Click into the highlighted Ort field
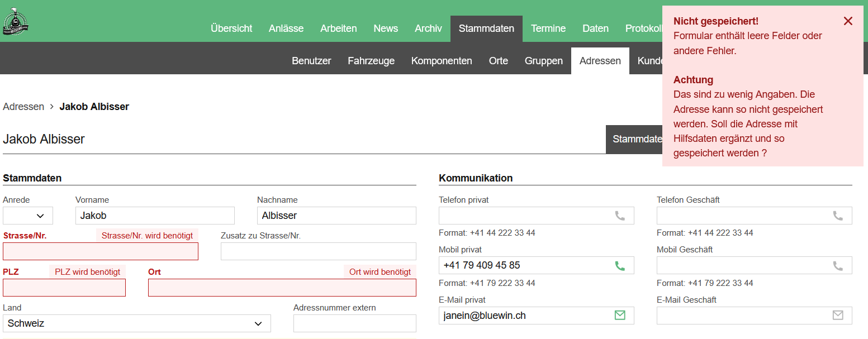This screenshot has width=868, height=339. click(282, 287)
